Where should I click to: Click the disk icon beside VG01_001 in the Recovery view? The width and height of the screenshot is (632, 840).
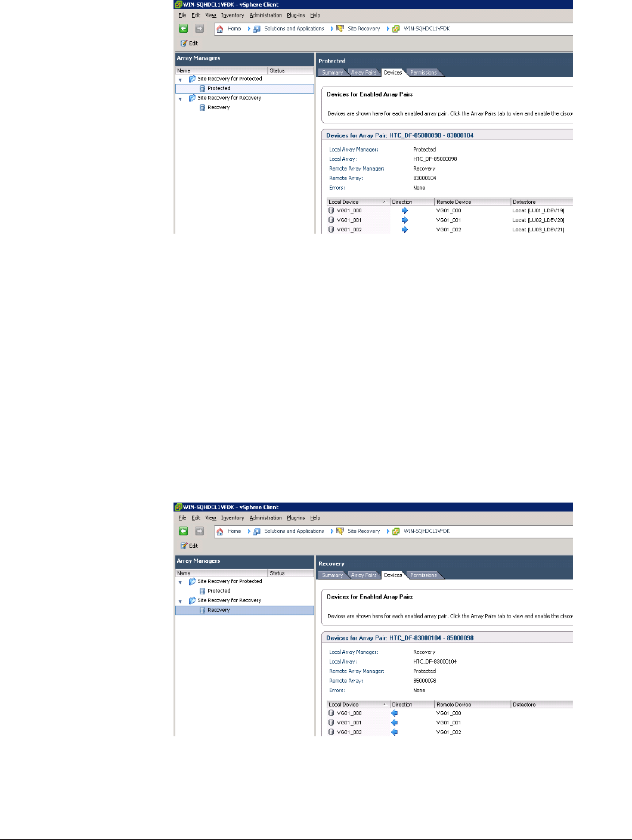coord(332,723)
